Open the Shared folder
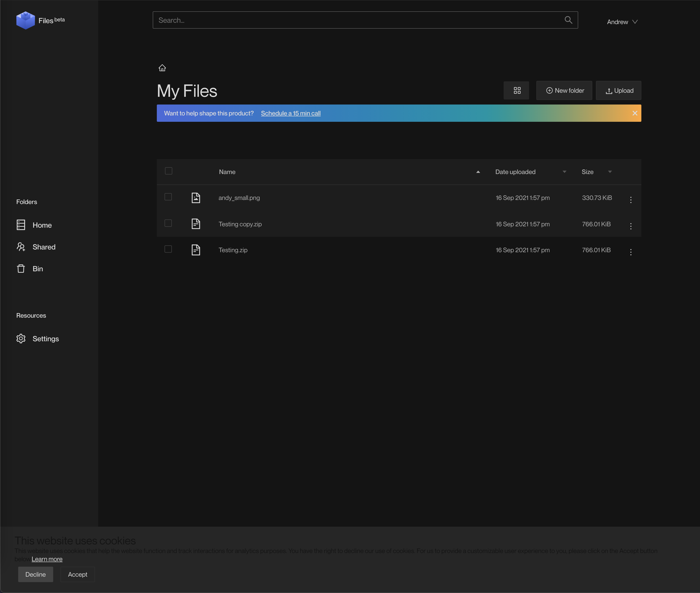This screenshot has width=700, height=593. 44,247
